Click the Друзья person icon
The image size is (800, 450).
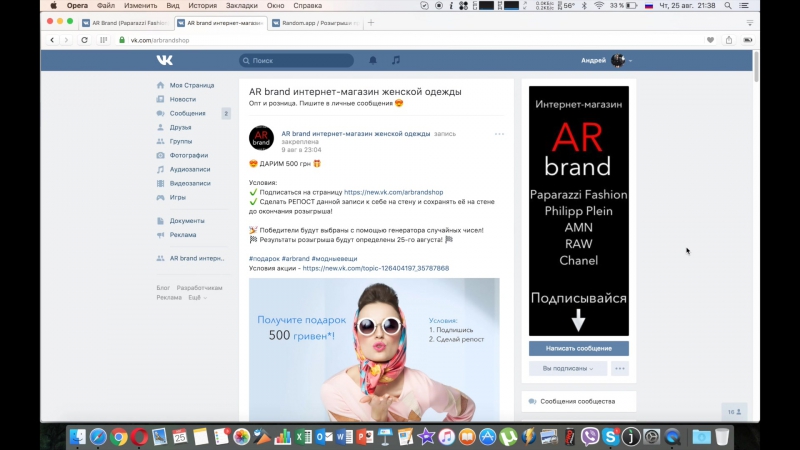click(160, 127)
